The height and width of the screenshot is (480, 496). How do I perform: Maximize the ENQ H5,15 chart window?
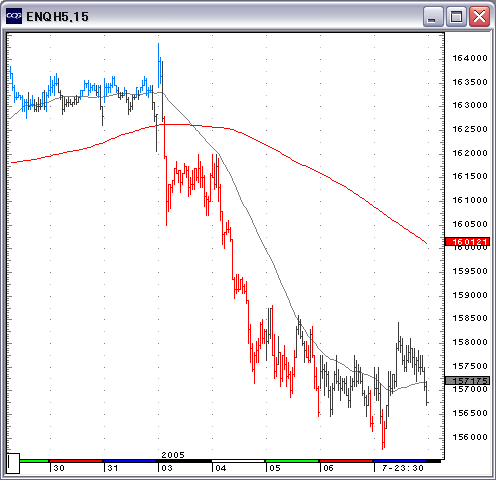(456, 16)
